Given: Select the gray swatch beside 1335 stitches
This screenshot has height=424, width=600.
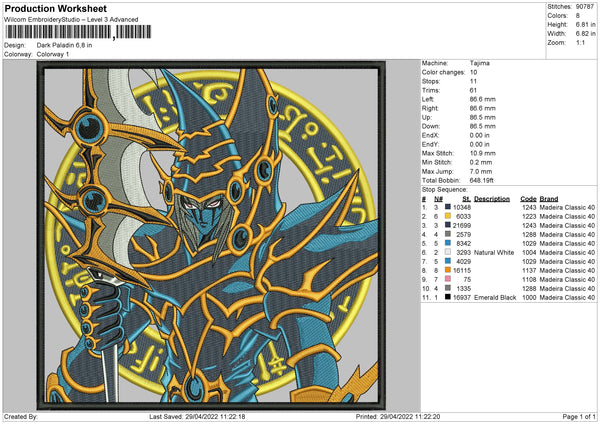Looking at the screenshot, I should 448,288.
